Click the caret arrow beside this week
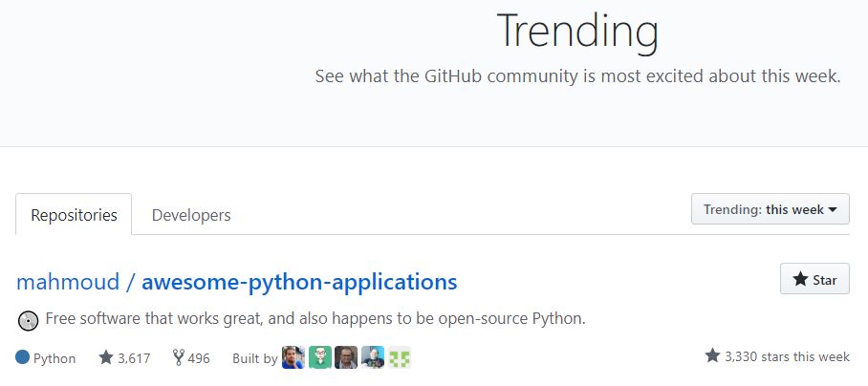868x386 pixels. tap(834, 210)
